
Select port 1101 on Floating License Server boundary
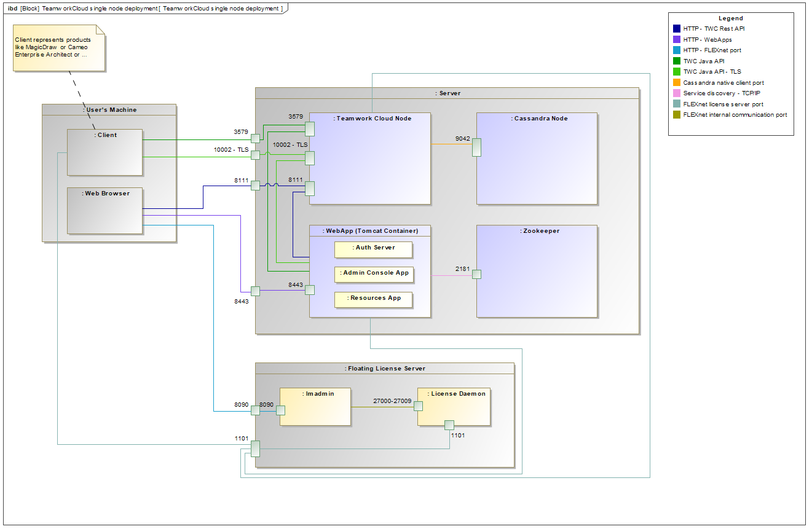click(x=255, y=449)
